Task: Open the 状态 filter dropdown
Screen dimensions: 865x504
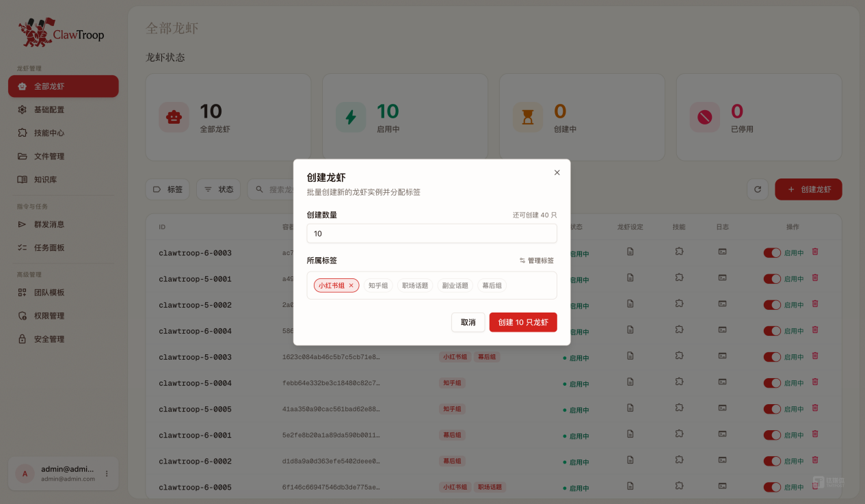Action: click(x=219, y=189)
